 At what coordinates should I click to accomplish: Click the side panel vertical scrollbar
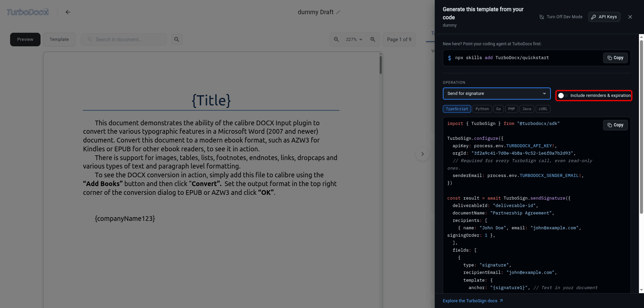[641, 127]
